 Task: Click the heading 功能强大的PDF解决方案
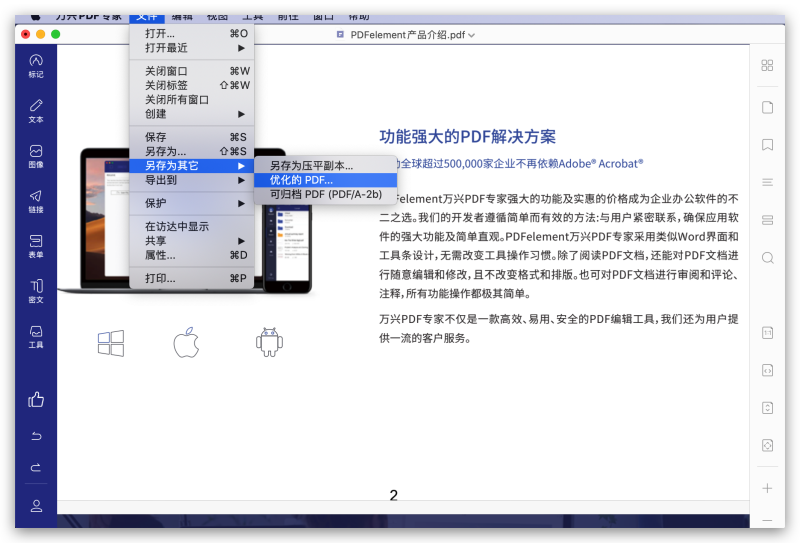coord(467,137)
